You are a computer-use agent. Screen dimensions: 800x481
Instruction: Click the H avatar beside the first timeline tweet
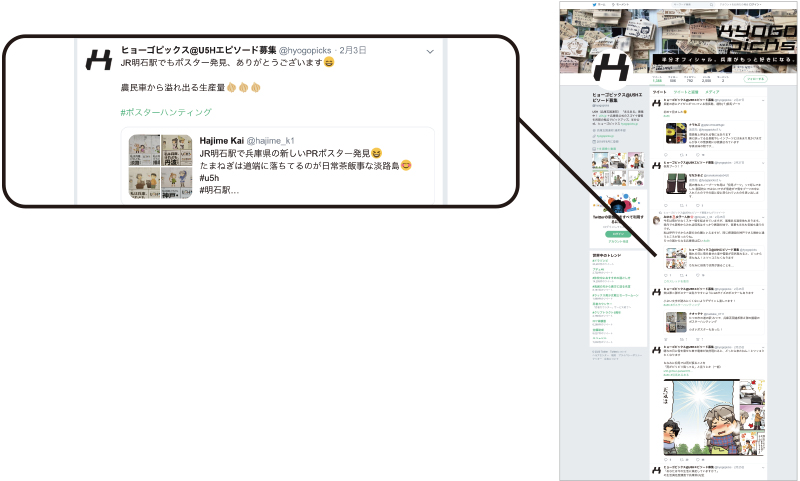point(657,103)
